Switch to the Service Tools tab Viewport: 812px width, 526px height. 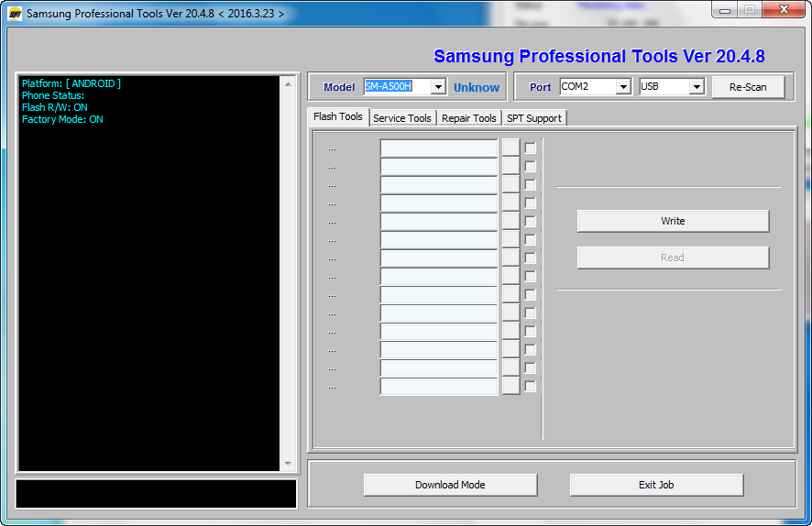tap(402, 118)
